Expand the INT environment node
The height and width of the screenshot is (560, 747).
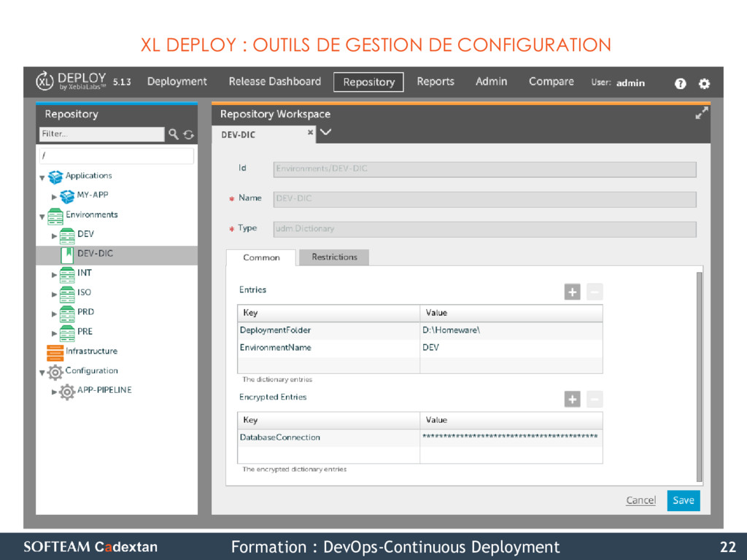click(54, 275)
